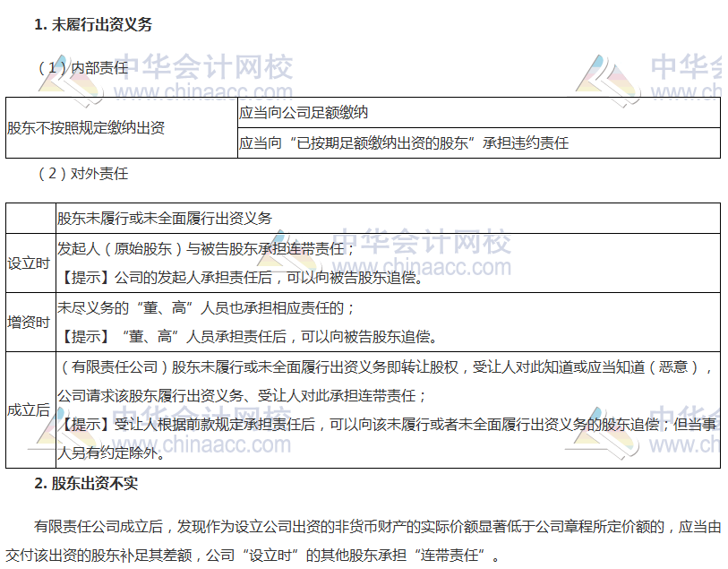The height and width of the screenshot is (569, 728).
Task: Click the heading 2. 股东出资不实
Action: [86, 483]
